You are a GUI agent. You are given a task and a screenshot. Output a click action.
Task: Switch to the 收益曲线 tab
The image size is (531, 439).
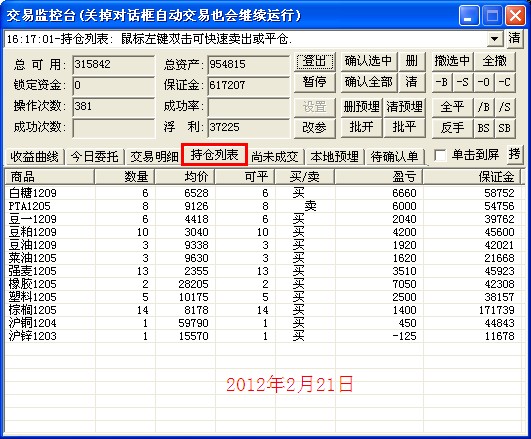35,157
